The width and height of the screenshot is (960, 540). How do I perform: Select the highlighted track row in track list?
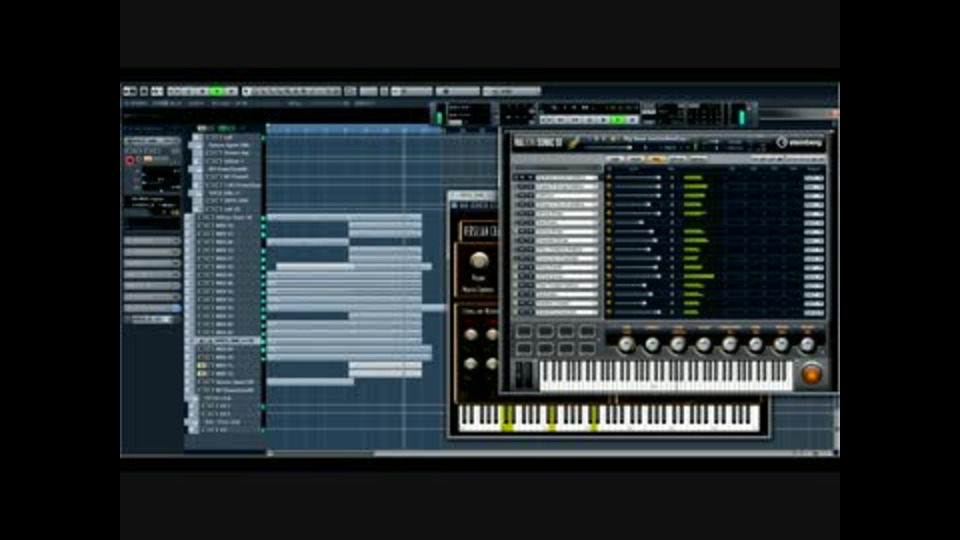tap(227, 340)
